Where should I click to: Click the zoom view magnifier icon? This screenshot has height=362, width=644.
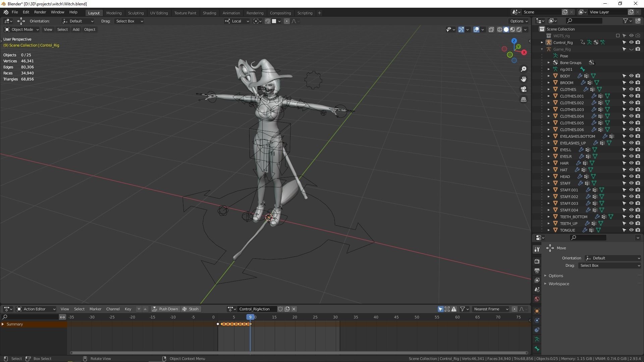524,69
